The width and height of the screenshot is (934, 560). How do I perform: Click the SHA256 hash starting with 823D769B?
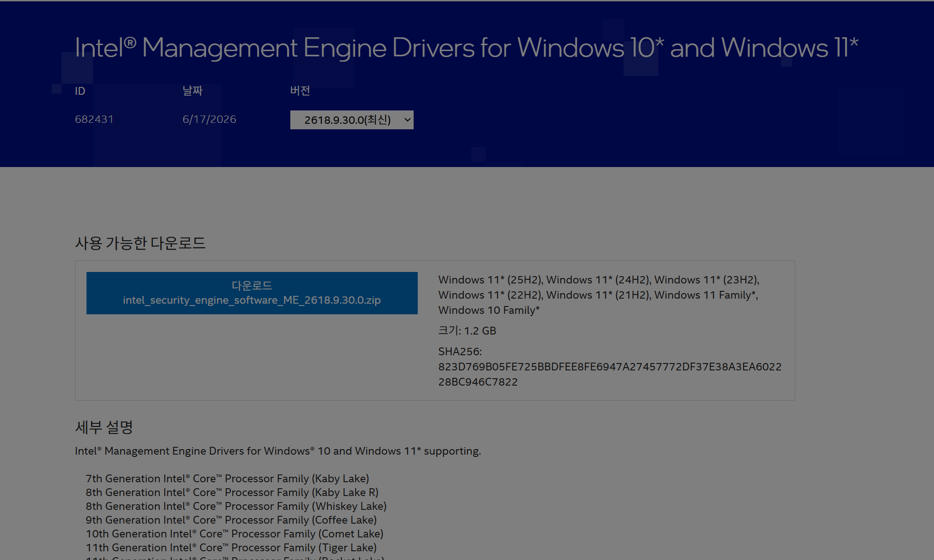(610, 374)
